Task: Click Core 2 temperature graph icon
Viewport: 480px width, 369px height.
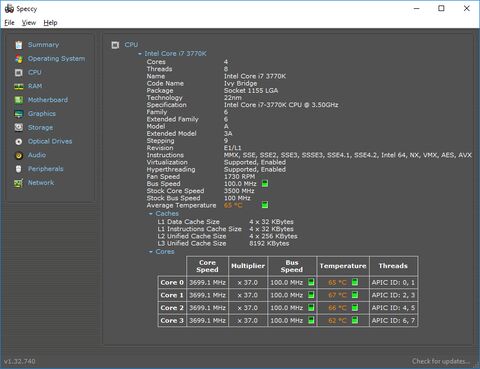Action: click(x=355, y=307)
